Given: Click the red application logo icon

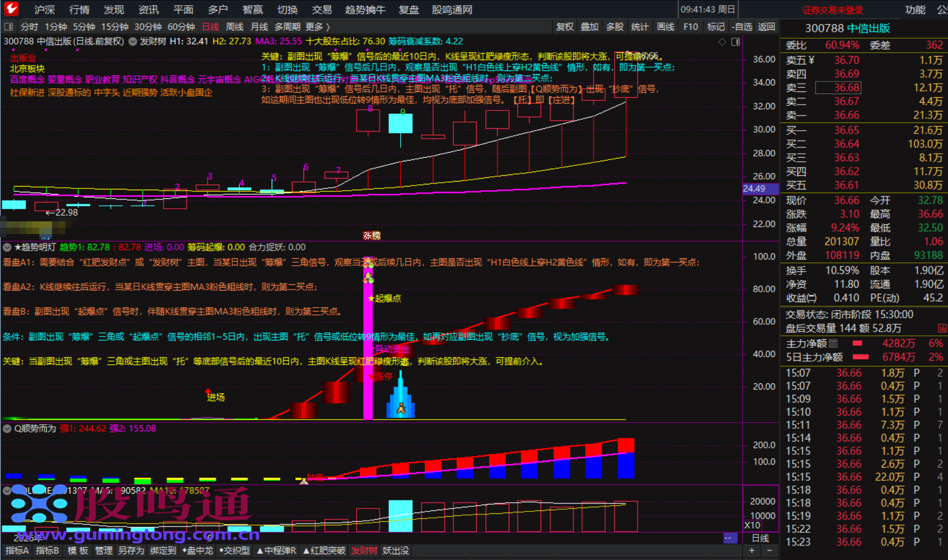Looking at the screenshot, I should pos(11,9).
